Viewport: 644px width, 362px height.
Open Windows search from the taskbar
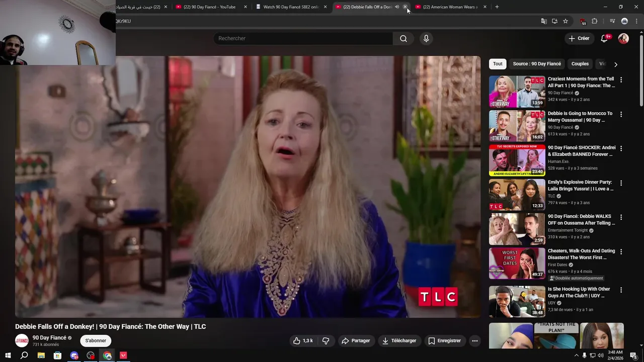click(24, 355)
